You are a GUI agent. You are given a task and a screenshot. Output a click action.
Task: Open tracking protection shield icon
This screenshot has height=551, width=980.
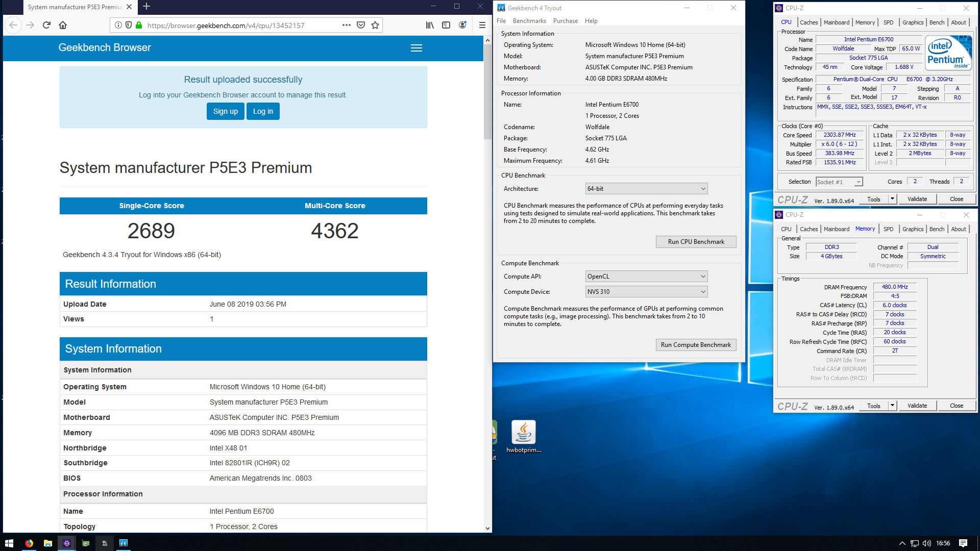[x=129, y=25]
